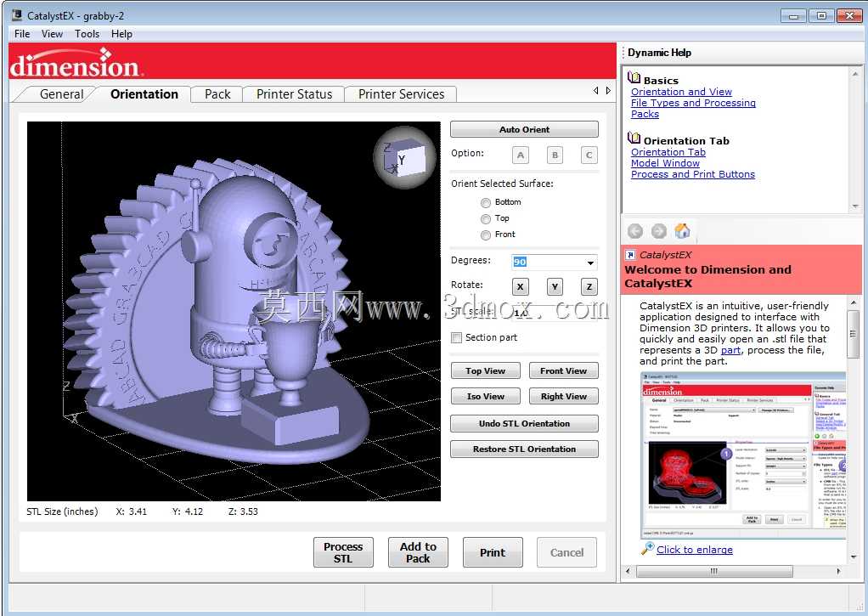Open the Help menu
The height and width of the screenshot is (616, 868).
(x=121, y=34)
